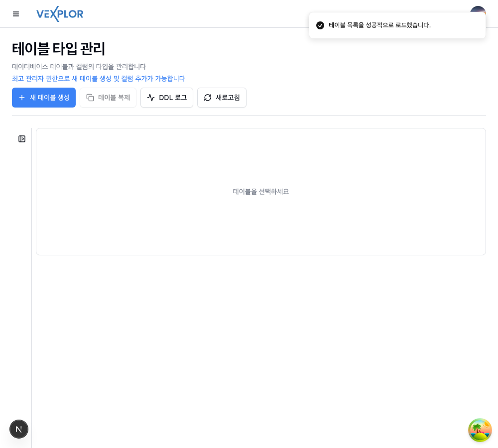This screenshot has width=498, height=448.
Task: Click the '새 테이블 생성' button
Action: coord(44,98)
